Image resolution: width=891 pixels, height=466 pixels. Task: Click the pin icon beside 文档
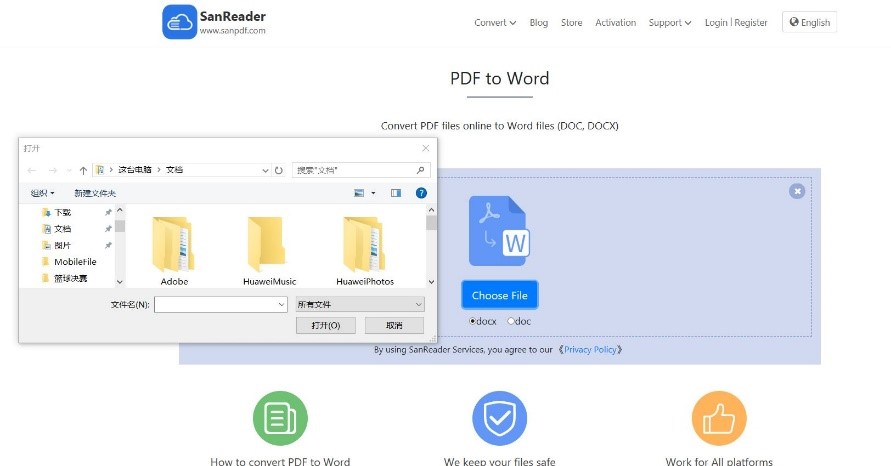click(108, 228)
